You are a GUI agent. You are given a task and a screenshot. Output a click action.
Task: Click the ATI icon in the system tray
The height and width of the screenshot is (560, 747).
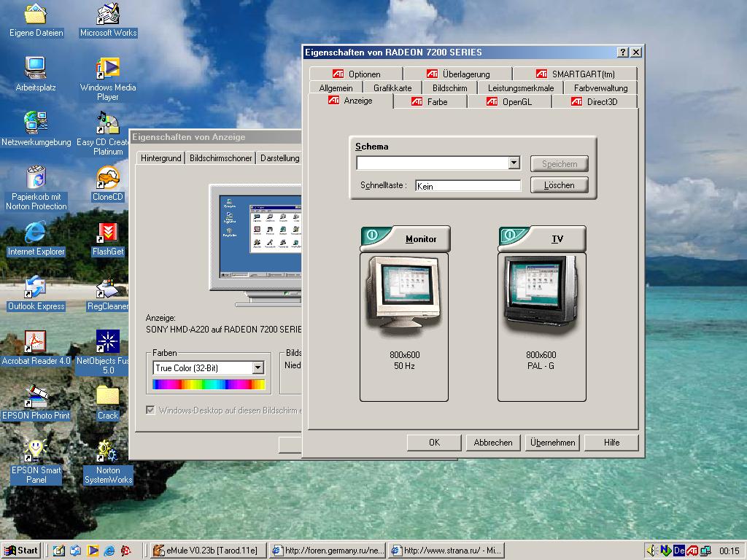coord(692,551)
